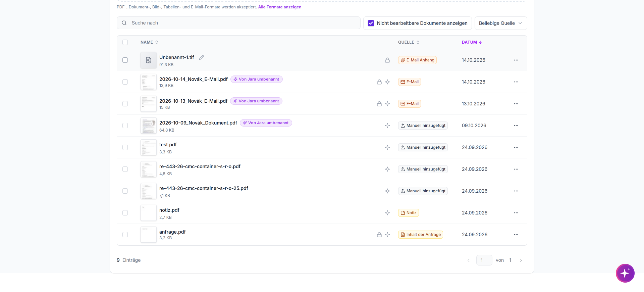Screen dimensions: 644x292
Task: Open the Beliebige Quelle dropdown
Action: [501, 23]
